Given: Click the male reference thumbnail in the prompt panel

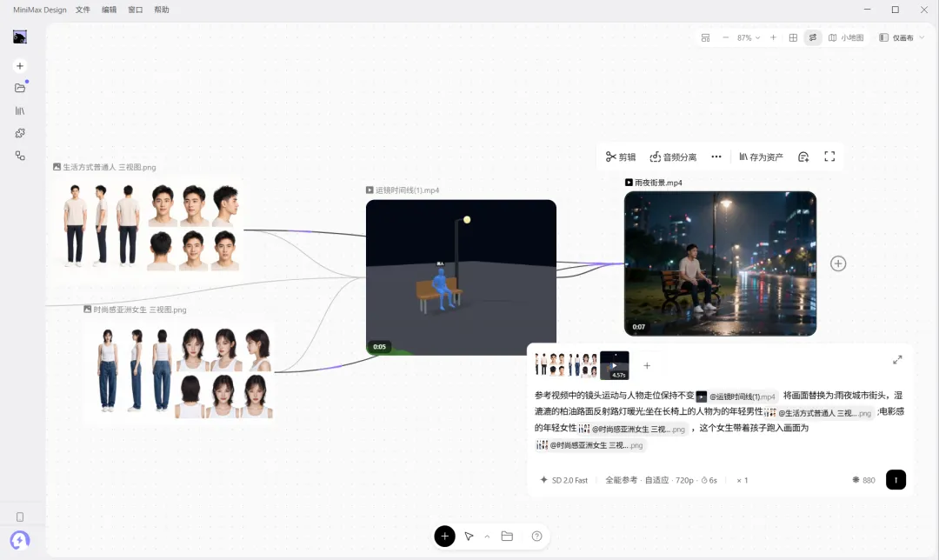Looking at the screenshot, I should [x=549, y=364].
